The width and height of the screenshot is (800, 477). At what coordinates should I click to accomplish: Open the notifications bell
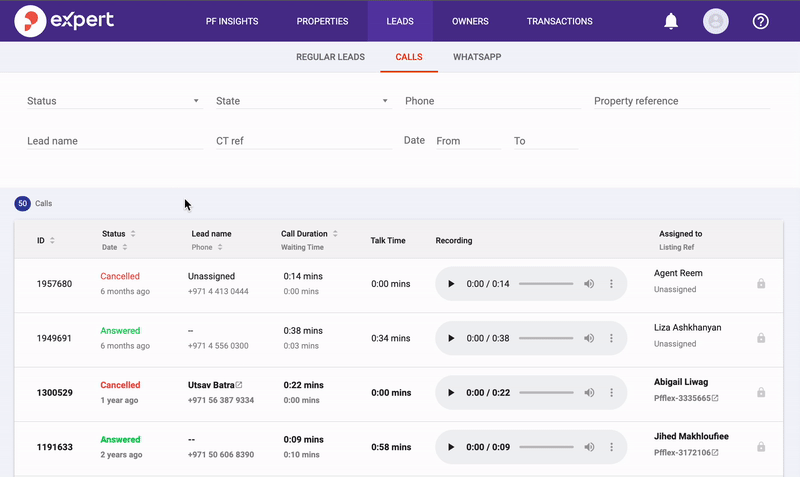670,21
